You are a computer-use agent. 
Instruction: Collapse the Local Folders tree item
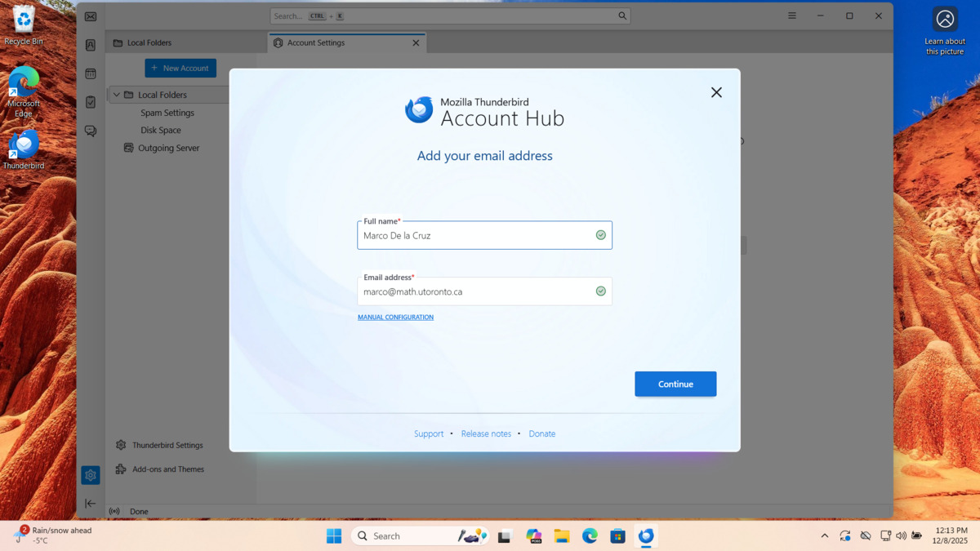click(x=117, y=95)
